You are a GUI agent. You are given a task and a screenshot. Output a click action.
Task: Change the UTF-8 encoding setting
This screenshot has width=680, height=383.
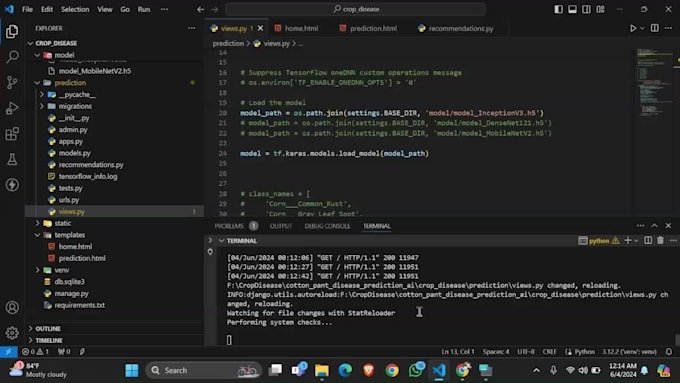coord(526,351)
